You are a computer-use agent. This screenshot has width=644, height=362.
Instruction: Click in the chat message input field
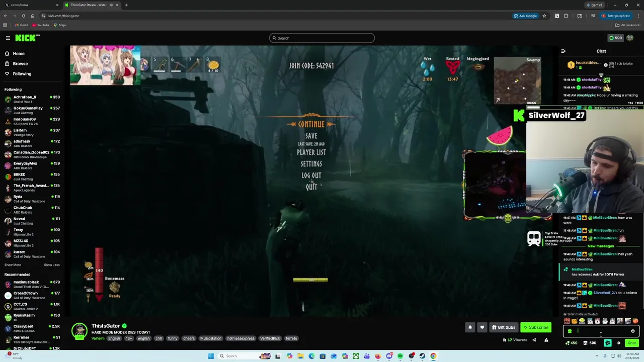601,331
